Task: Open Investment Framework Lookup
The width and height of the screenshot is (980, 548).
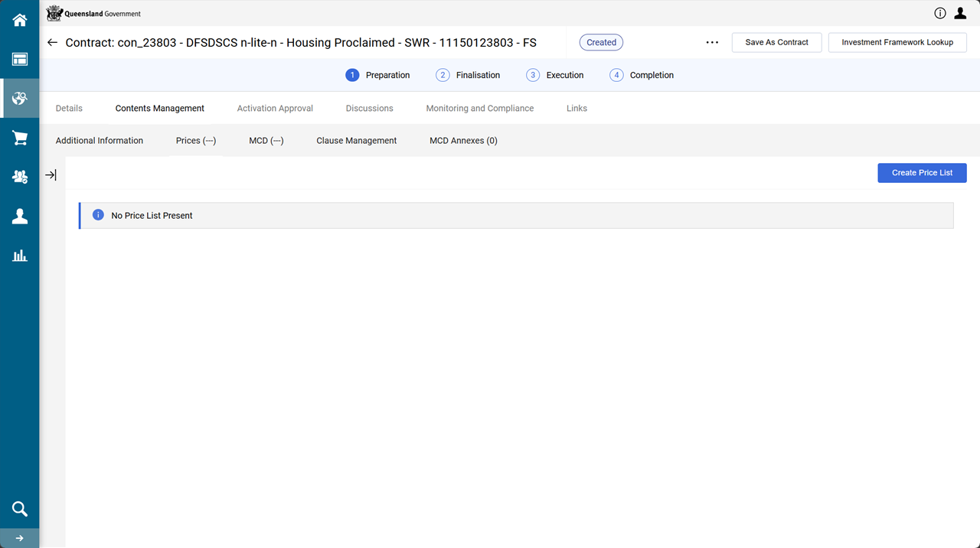Action: pyautogui.click(x=897, y=43)
